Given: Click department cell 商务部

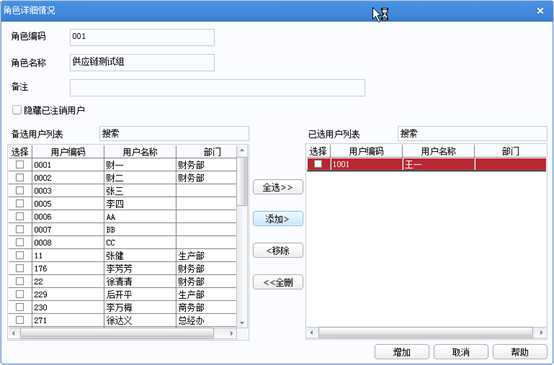Looking at the screenshot, I should [207, 307].
